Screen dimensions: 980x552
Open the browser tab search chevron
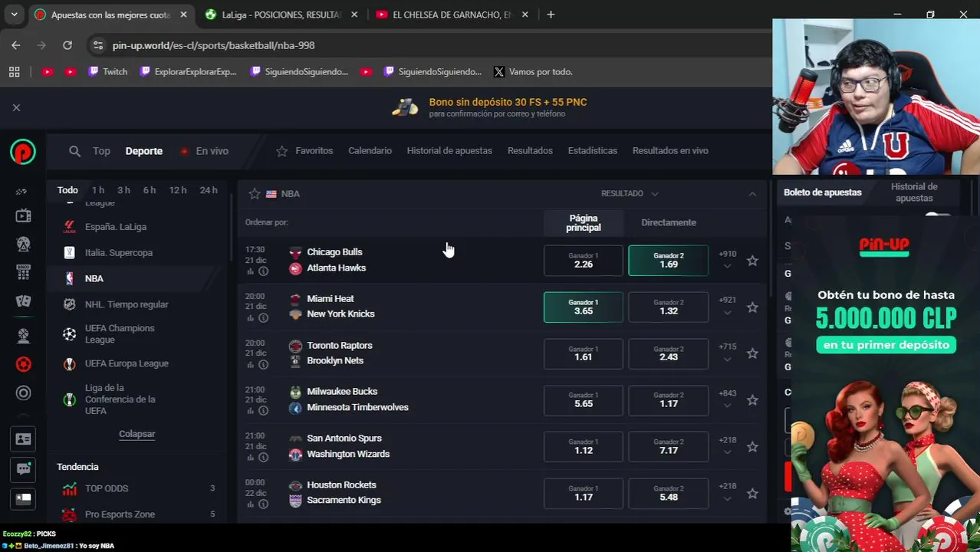pos(14,15)
